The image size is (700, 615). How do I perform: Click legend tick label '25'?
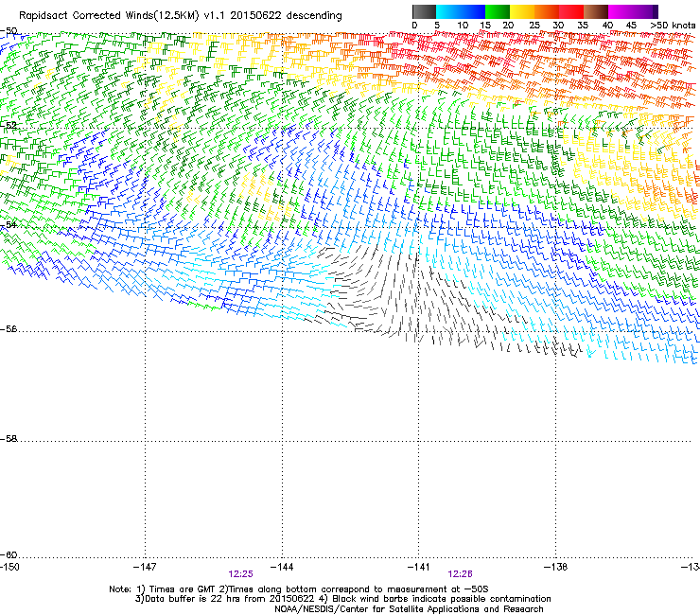(x=534, y=26)
